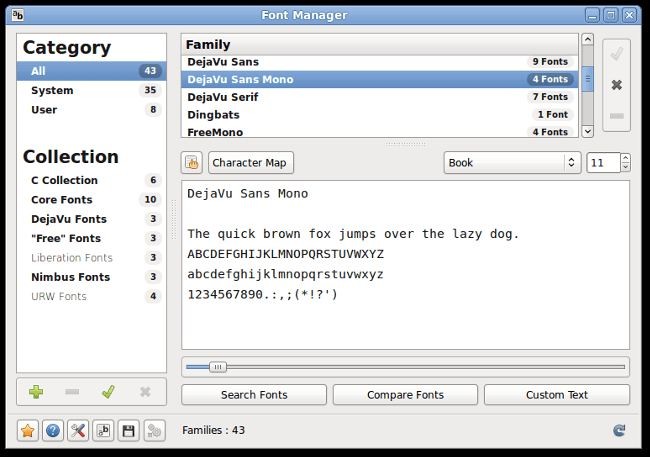
Task: Click the Families : 43 status text
Action: click(x=213, y=430)
